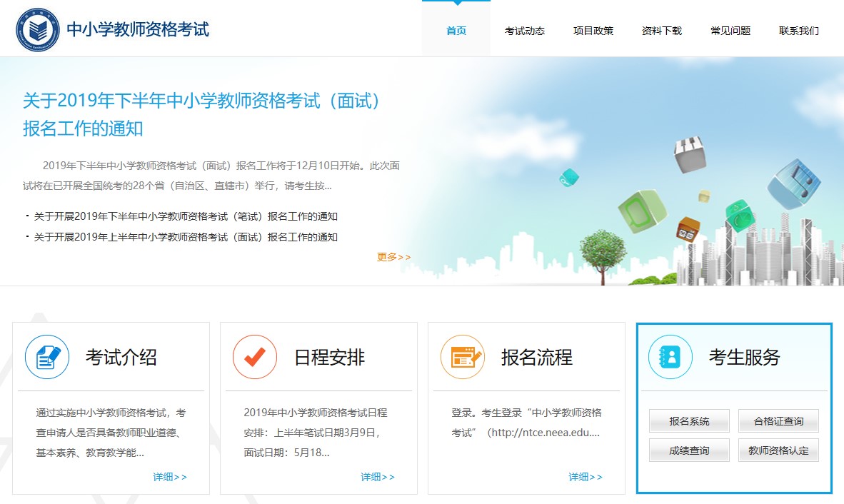Click the 考试介绍 card heading
Screen dimensions: 844x504
(121, 357)
